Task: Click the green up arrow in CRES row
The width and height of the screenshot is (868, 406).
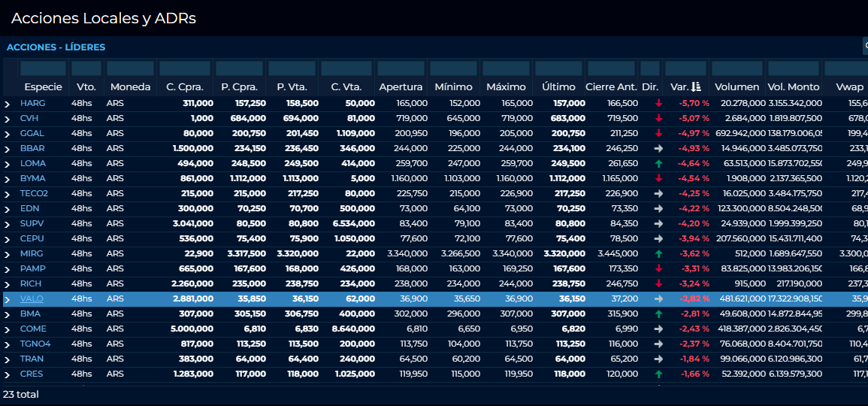Action: click(658, 374)
